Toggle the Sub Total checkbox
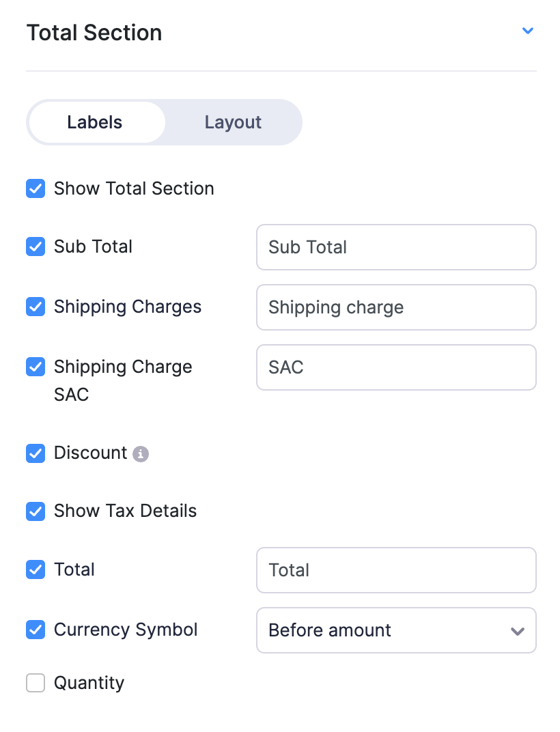Viewport: 560px width, 732px height. coord(36,247)
